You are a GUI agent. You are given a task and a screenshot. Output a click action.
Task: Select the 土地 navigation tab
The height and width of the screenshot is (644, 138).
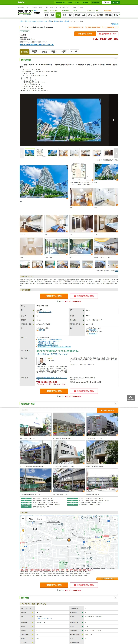tap(84, 15)
